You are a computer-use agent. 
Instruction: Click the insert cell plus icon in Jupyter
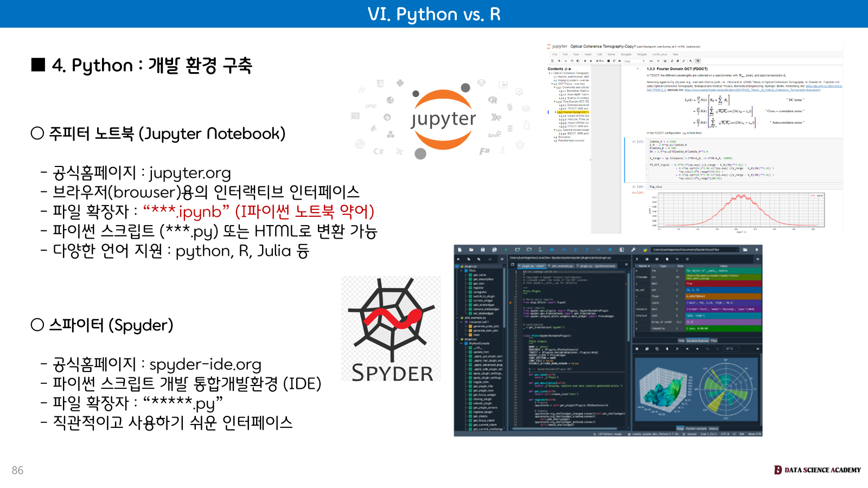pyautogui.click(x=559, y=61)
